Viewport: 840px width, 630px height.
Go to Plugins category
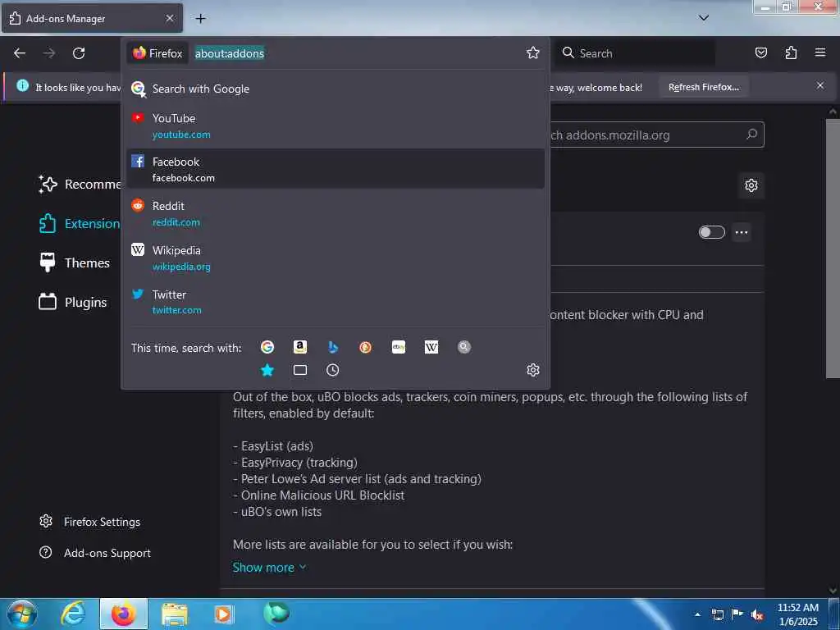[73, 302]
